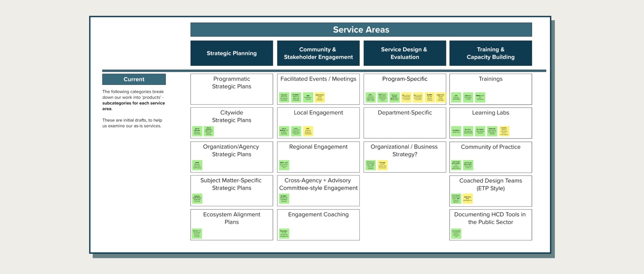Select the Department-Specific card
The image size is (644, 274).
point(405,123)
